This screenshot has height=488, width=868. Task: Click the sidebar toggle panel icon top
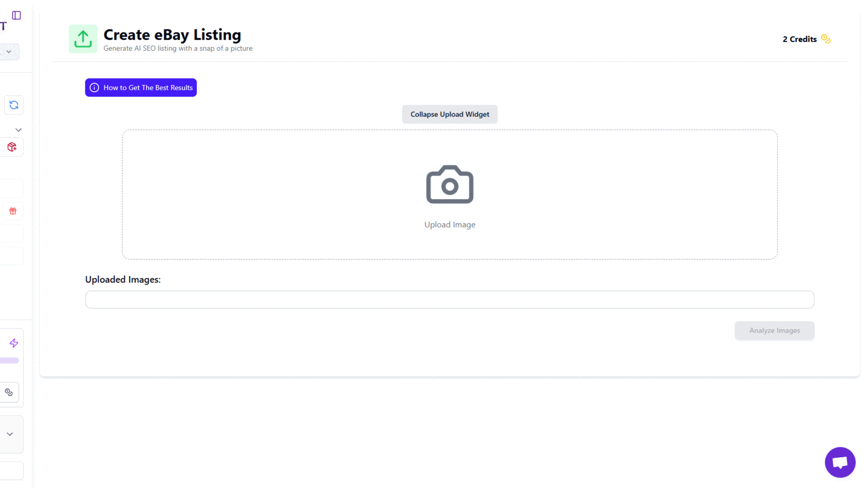tap(17, 15)
